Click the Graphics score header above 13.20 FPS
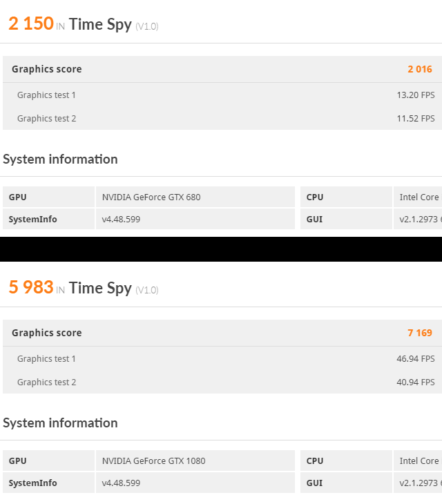 pos(46,69)
